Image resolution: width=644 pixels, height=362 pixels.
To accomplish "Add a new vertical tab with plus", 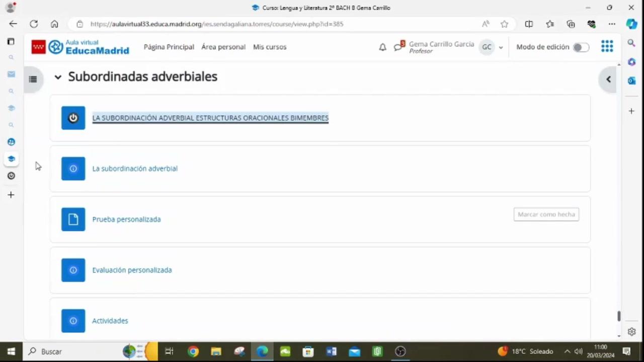I will point(11,195).
